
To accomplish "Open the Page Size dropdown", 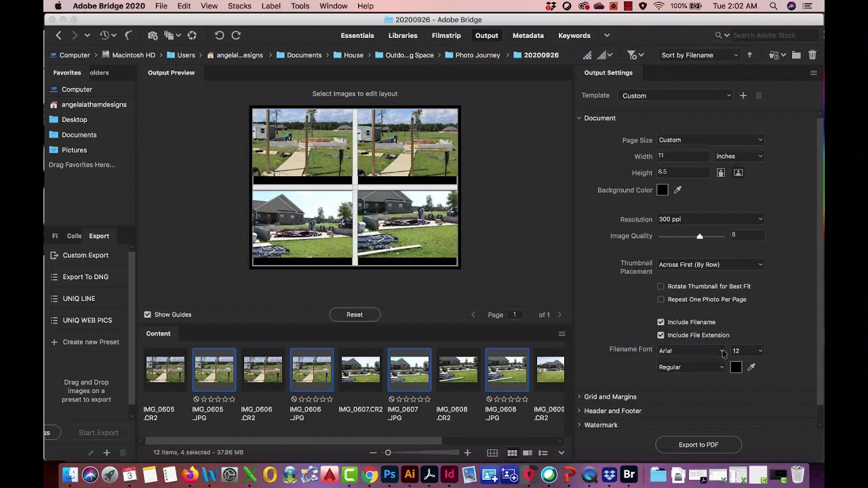I will point(711,140).
